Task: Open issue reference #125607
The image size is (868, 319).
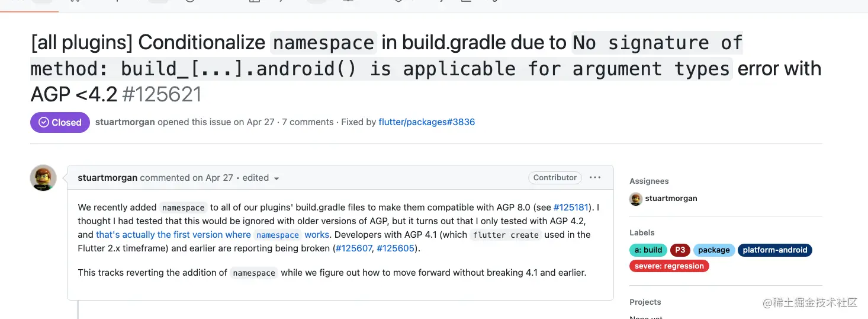Action: coord(353,248)
